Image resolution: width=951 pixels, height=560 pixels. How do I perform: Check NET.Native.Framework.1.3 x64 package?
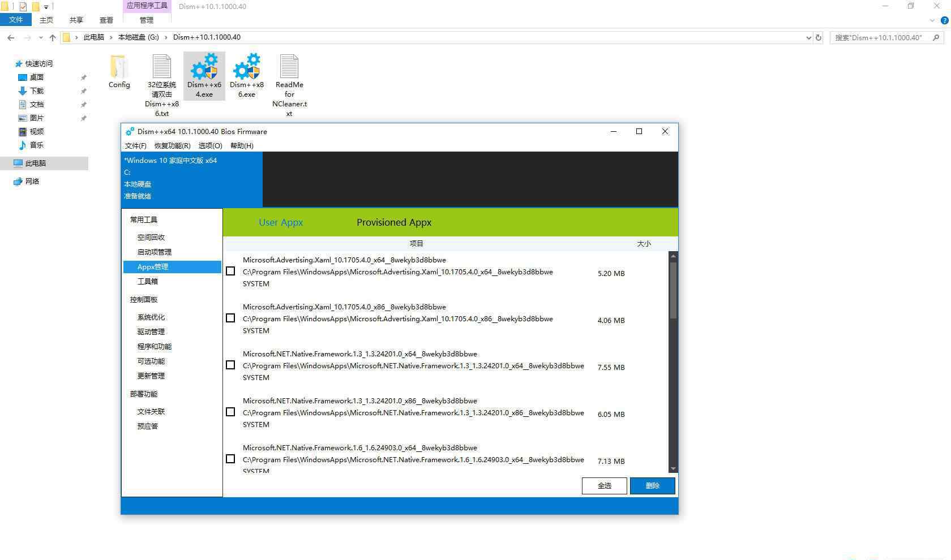pos(230,365)
